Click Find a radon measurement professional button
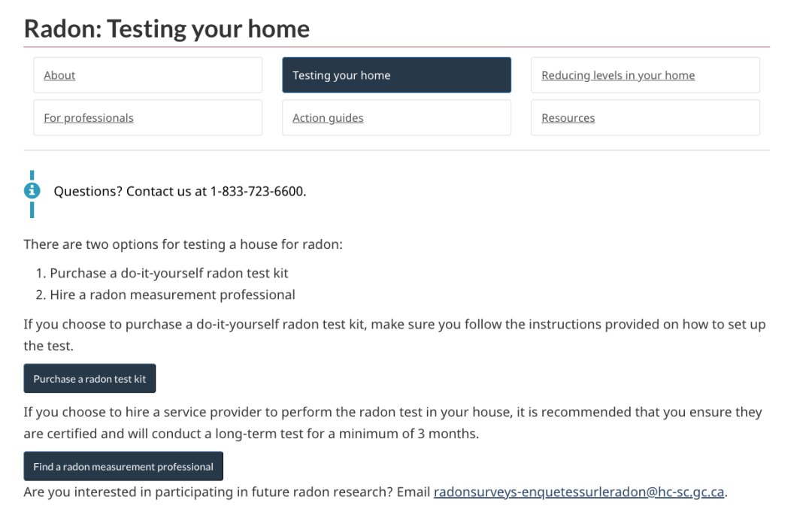812x524 pixels. pos(123,466)
